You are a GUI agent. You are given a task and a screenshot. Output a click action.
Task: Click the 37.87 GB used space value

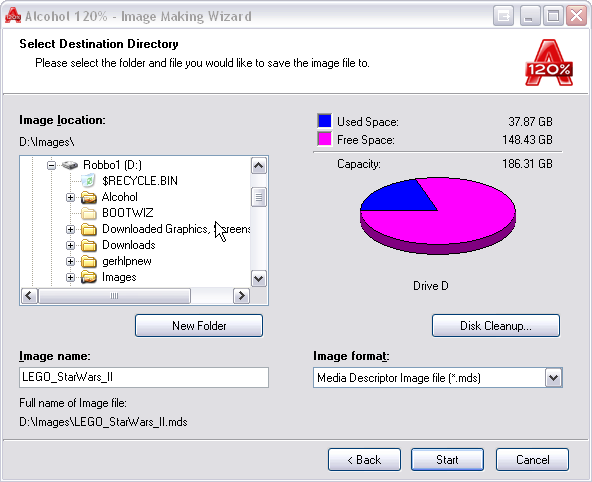point(530,122)
